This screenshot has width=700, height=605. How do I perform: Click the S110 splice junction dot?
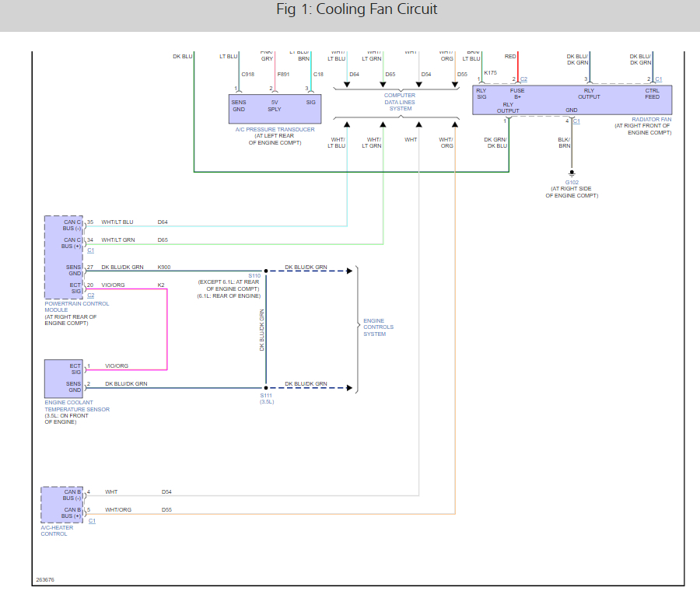click(x=266, y=271)
